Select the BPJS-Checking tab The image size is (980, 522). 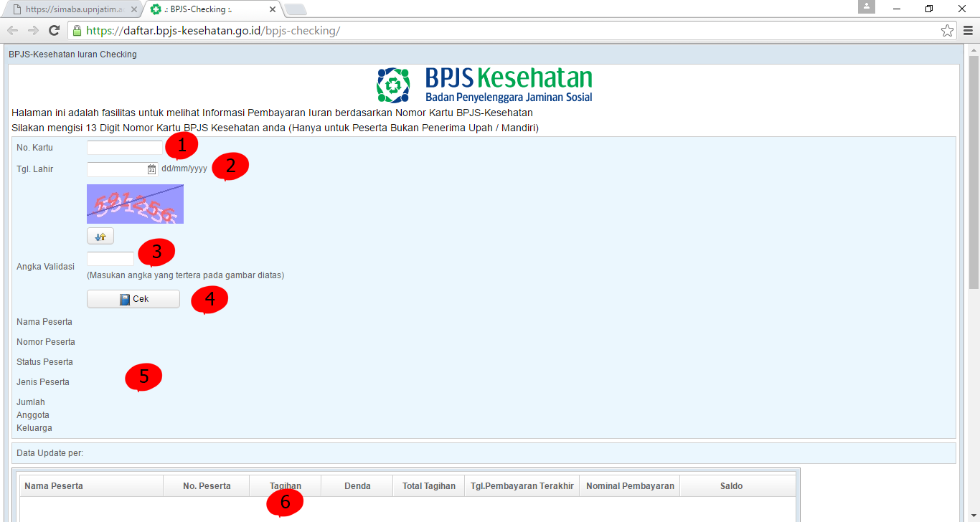coord(212,9)
